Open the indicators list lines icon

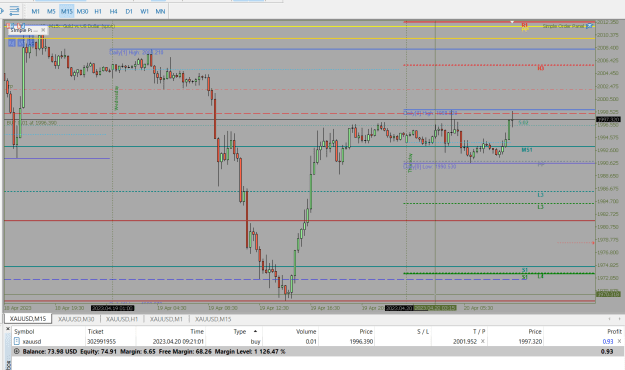click(x=15, y=11)
